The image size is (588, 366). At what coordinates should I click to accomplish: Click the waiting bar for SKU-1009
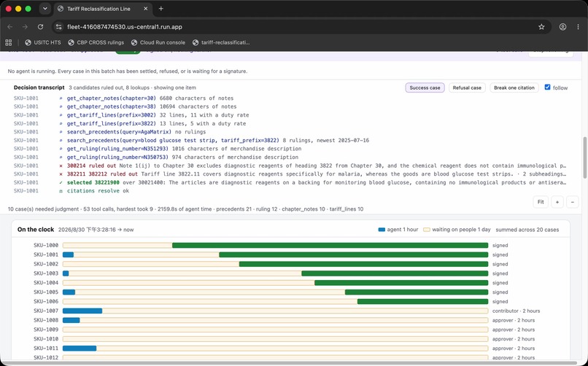point(275,330)
